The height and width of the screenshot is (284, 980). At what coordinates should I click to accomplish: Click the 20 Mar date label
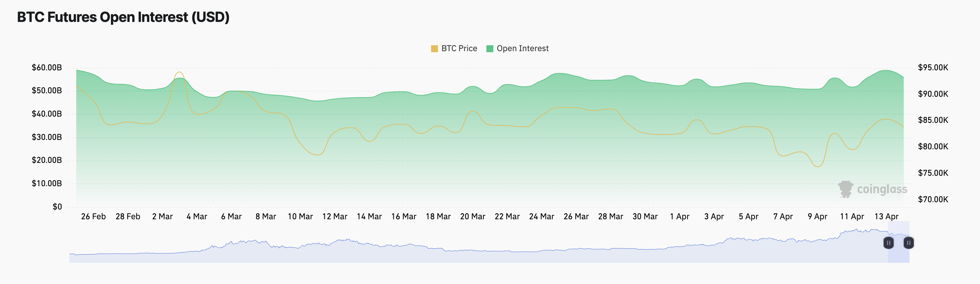point(473,216)
